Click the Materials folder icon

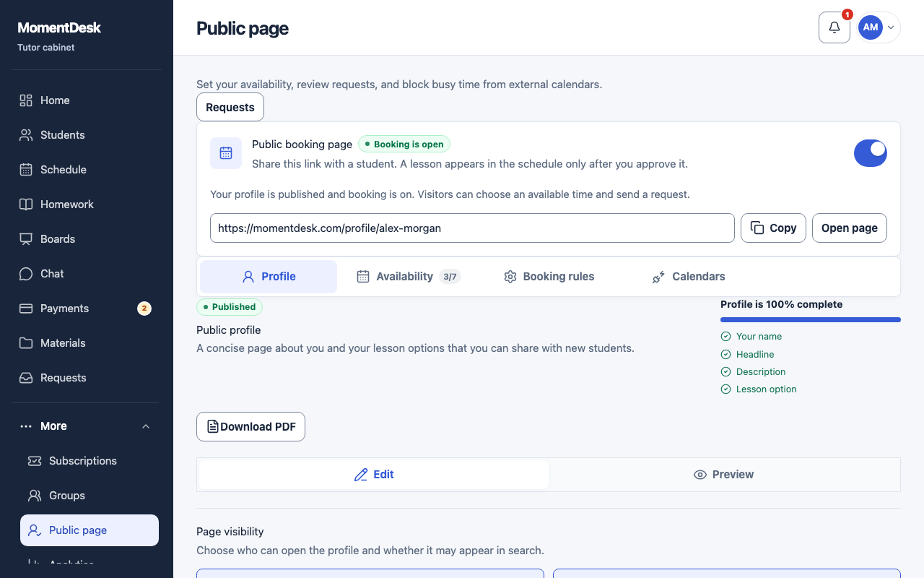[x=26, y=343]
